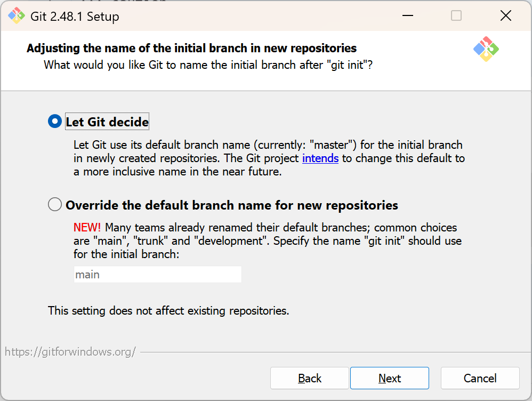The width and height of the screenshot is (532, 401).
Task: Click the "Adjusting the name of the initial branch" heading
Action: (x=191, y=49)
